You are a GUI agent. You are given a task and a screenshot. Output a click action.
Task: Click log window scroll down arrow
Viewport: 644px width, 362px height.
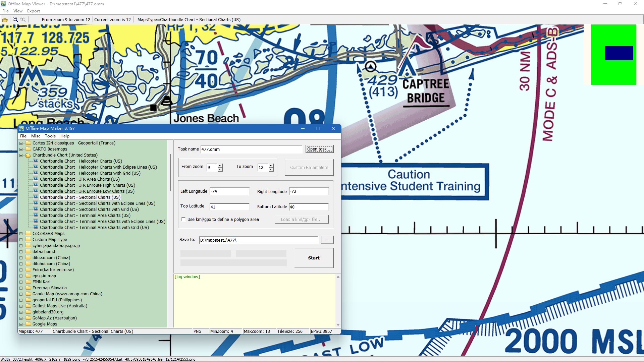tap(338, 325)
